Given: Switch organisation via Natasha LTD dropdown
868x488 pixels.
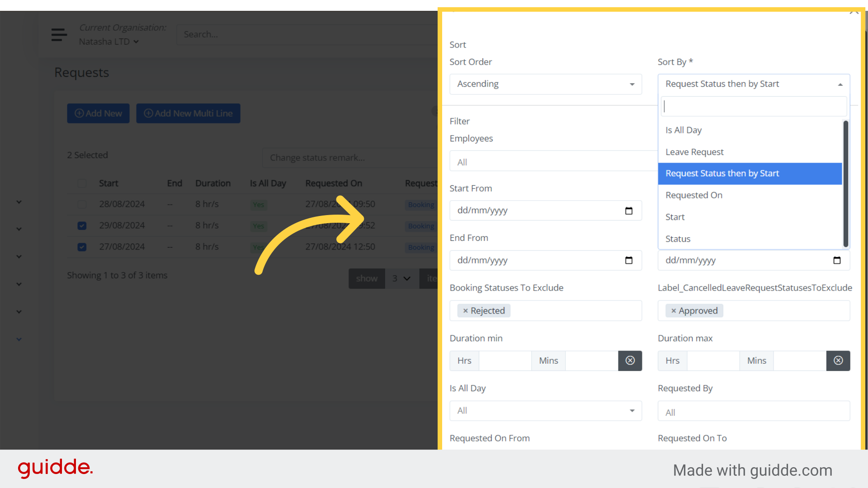Looking at the screenshot, I should click(x=109, y=42).
